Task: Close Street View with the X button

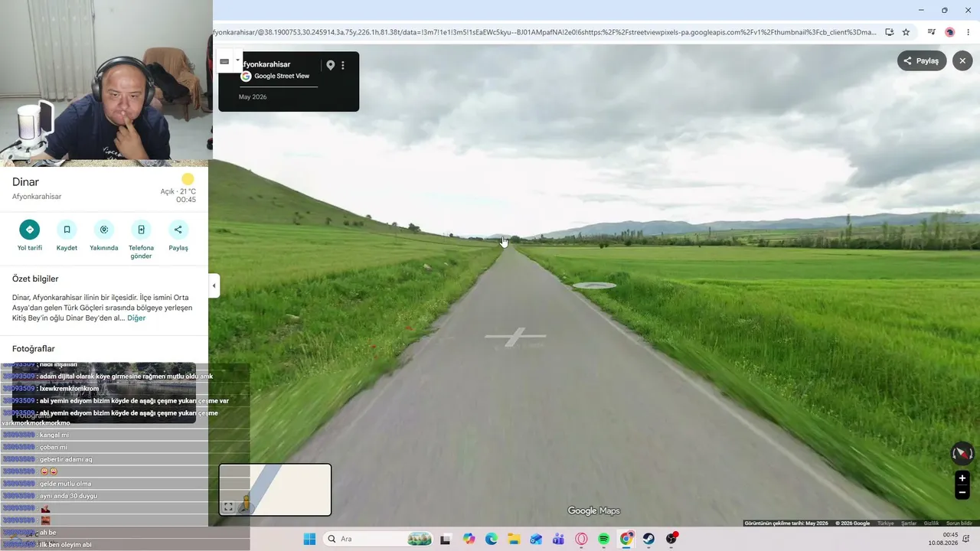Action: point(962,61)
